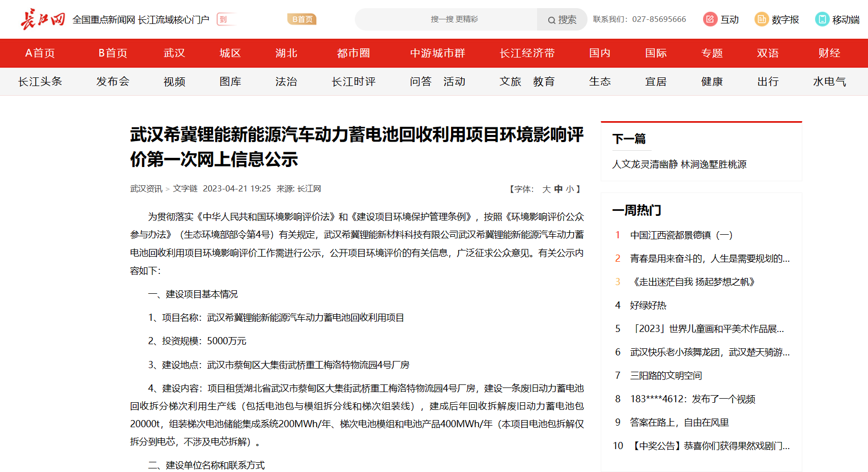The image size is (868, 472).
Task: Open the 长江经济带 menu item
Action: tap(527, 53)
